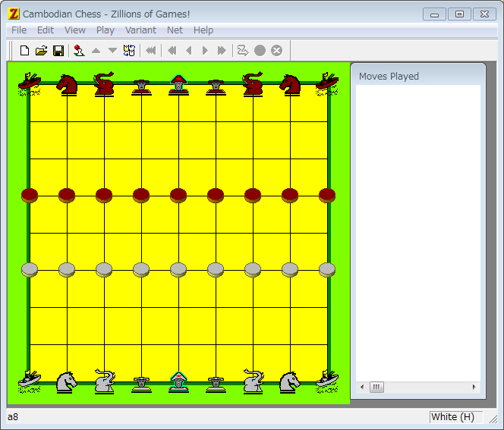Click the Open file folder icon

click(41, 51)
